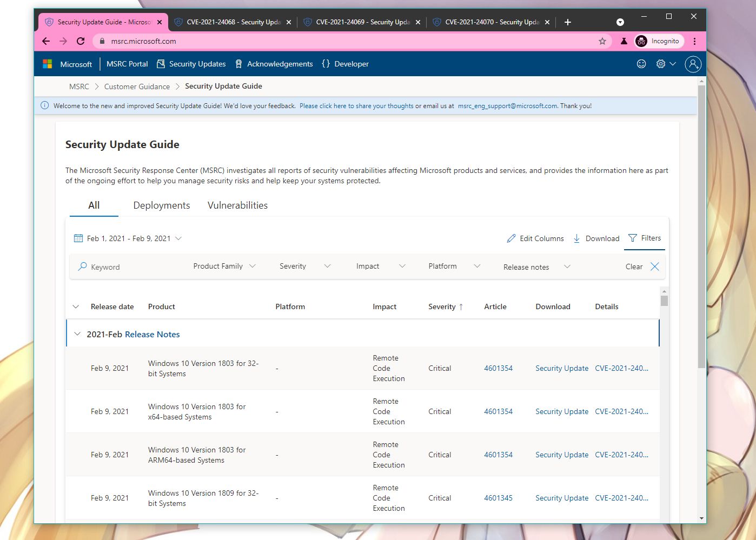Click the Microsoft logo
756x540 pixels.
[x=48, y=64]
